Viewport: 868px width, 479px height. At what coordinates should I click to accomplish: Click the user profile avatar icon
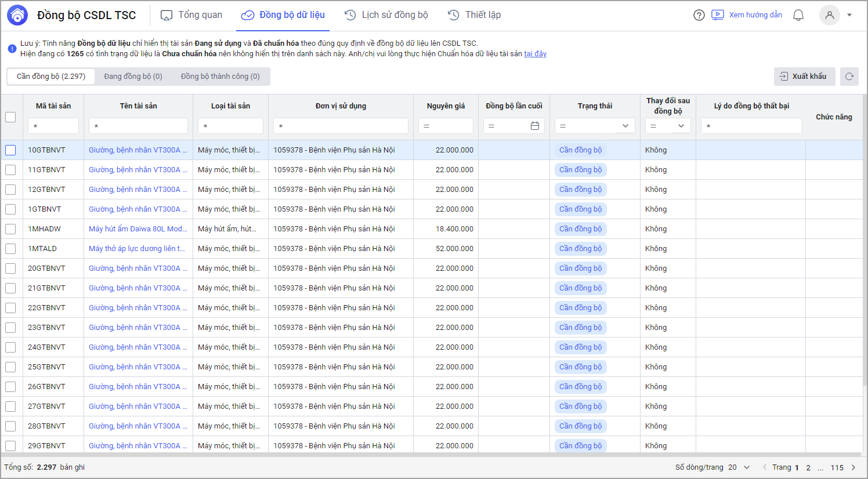829,15
